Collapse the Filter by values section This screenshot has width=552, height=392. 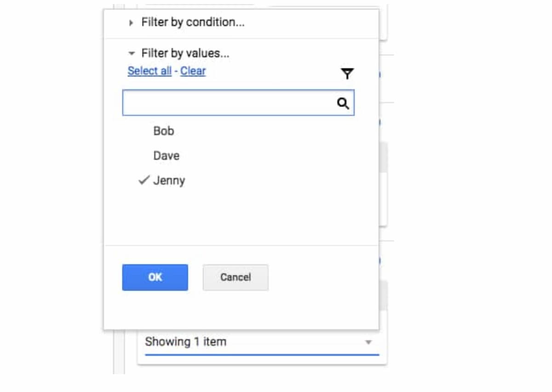pos(185,53)
